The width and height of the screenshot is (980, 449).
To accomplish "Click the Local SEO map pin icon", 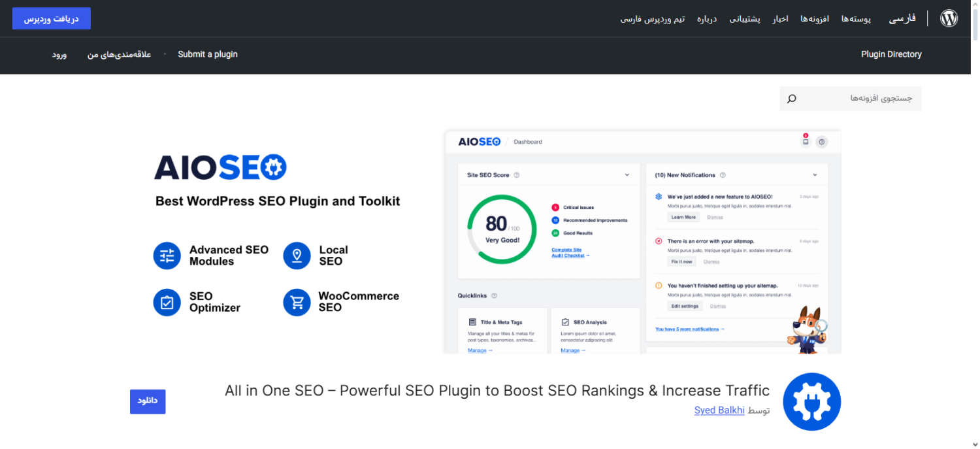I will click(x=297, y=256).
